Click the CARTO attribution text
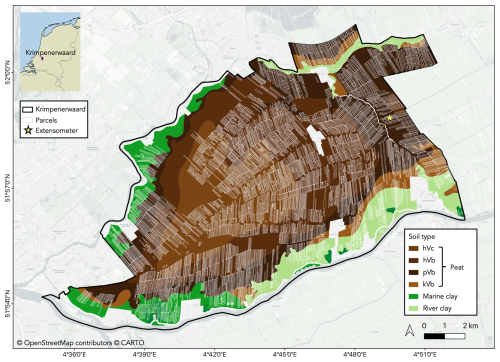This screenshot has height=362, width=500. click(129, 343)
